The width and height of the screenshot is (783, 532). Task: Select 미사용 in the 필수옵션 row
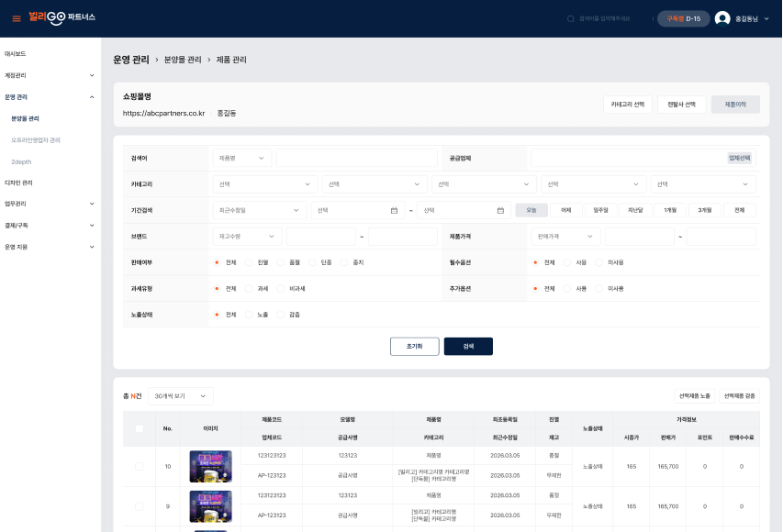click(599, 262)
